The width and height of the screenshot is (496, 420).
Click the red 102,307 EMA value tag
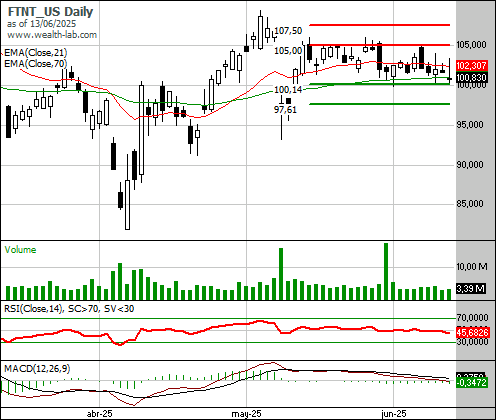point(472,66)
